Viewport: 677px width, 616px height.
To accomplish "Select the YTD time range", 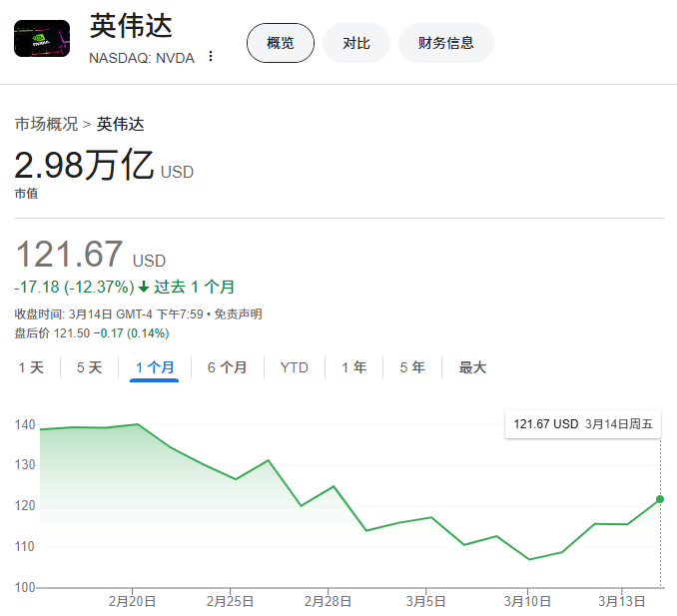I will pyautogui.click(x=294, y=367).
